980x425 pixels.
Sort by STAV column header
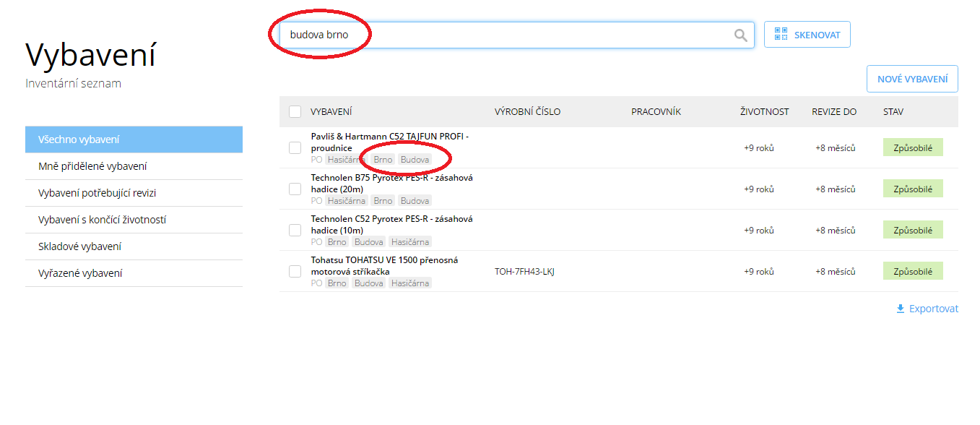click(893, 112)
